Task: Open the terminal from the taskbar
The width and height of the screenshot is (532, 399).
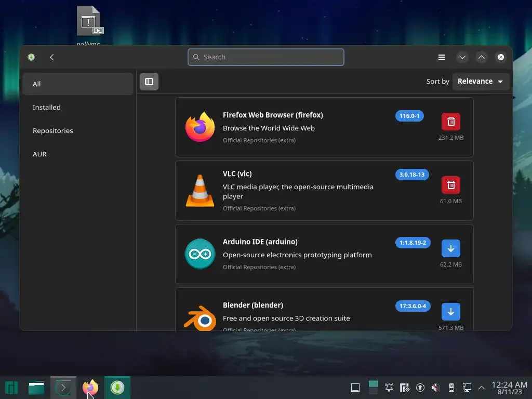Action: pyautogui.click(x=63, y=388)
